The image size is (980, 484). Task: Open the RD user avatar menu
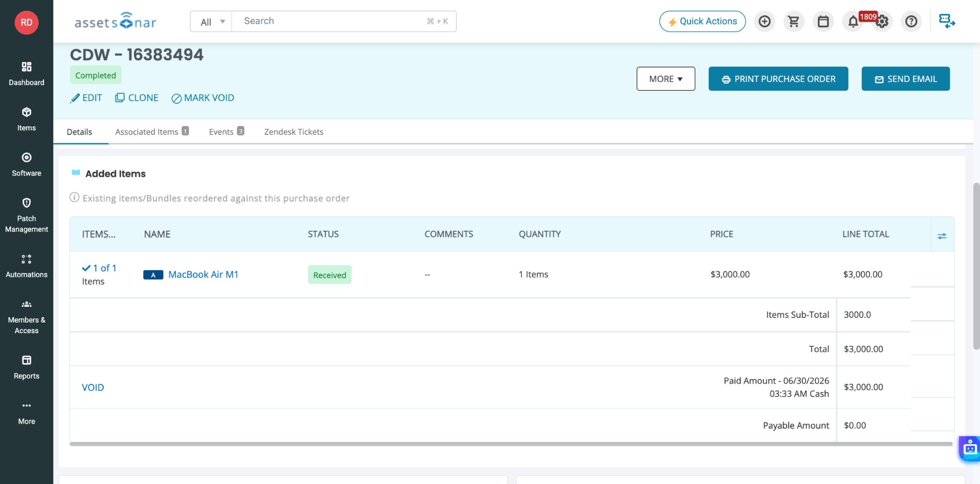tap(26, 22)
